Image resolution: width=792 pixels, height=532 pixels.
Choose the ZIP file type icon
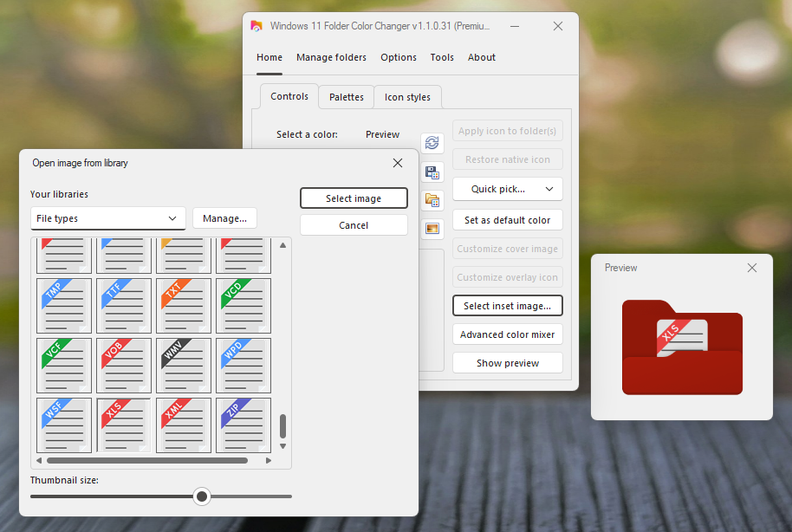243,425
